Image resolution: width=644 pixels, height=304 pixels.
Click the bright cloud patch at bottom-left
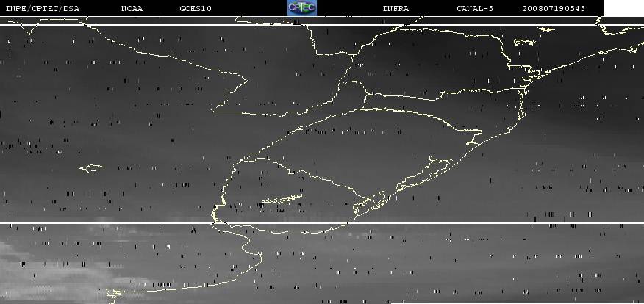click(x=29, y=257)
